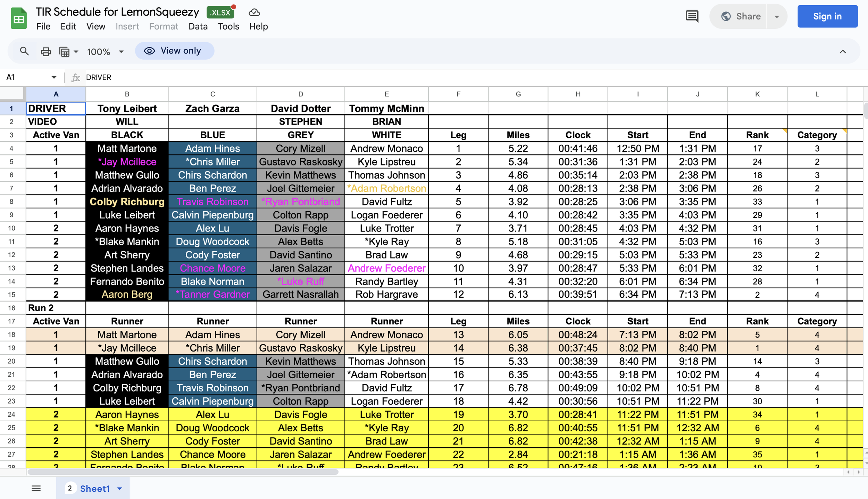Click the Share button
Image resolution: width=868 pixels, height=499 pixels.
pyautogui.click(x=741, y=16)
